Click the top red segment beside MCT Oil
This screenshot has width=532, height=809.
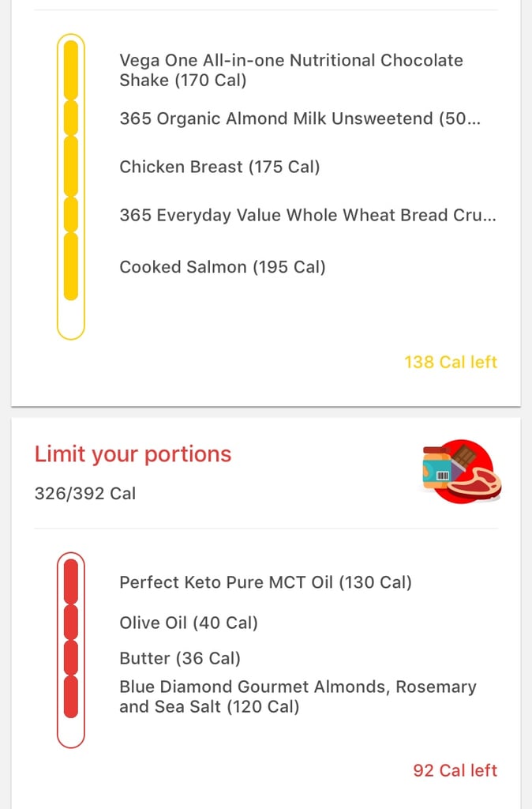(71, 583)
